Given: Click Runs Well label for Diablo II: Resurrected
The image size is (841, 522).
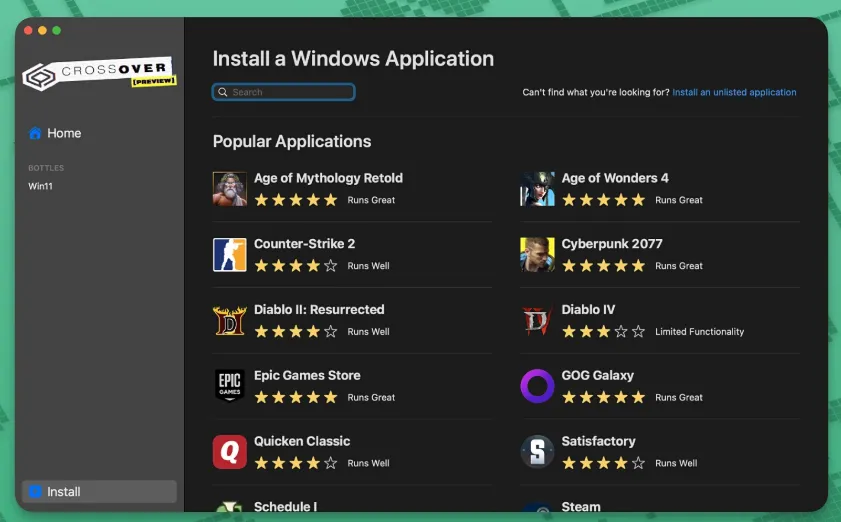Looking at the screenshot, I should pyautogui.click(x=368, y=332).
